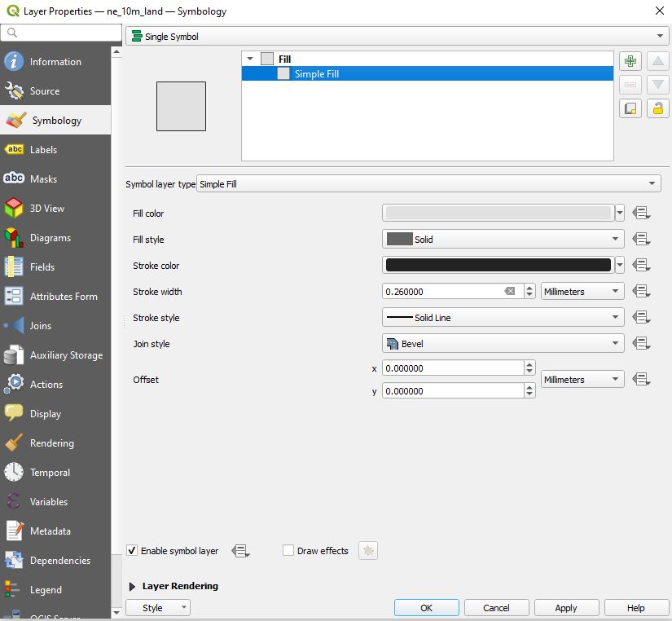Image resolution: width=672 pixels, height=621 pixels.
Task: Open the Masks tab
Action: pyautogui.click(x=55, y=178)
